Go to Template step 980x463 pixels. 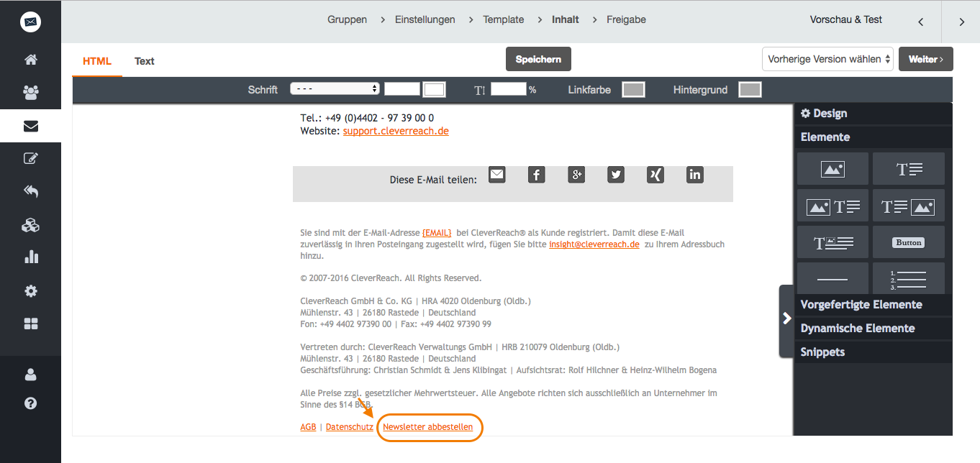[x=504, y=19]
